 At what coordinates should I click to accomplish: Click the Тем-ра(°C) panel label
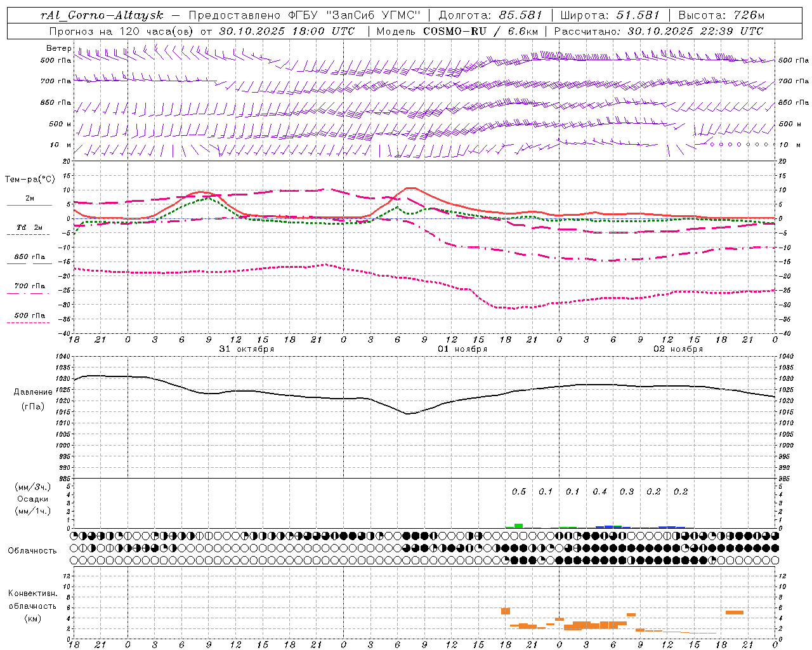(x=30, y=180)
